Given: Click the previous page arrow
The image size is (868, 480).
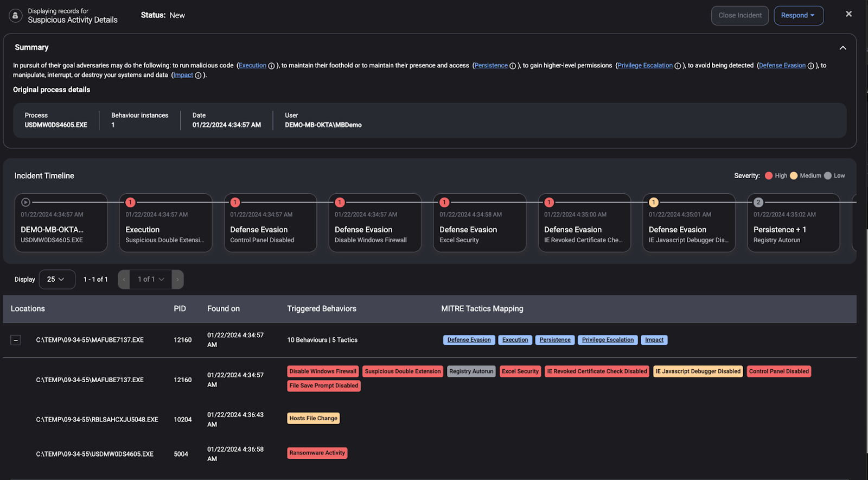Looking at the screenshot, I should (124, 280).
